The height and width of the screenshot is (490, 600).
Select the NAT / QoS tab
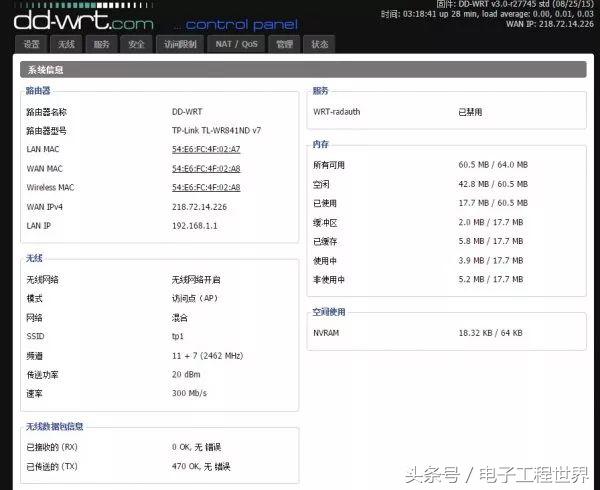[x=236, y=44]
